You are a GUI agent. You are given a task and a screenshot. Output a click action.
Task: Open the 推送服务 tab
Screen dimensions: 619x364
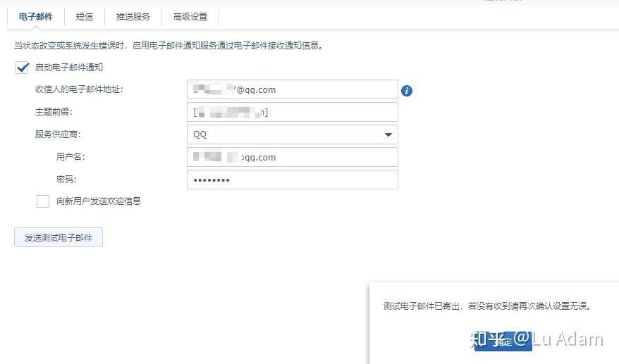click(133, 17)
